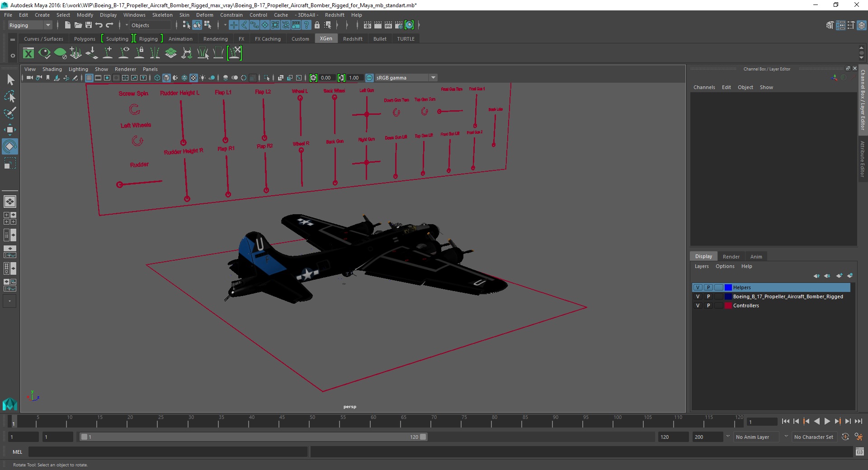Move Helpers layer up arrow icon

816,276
